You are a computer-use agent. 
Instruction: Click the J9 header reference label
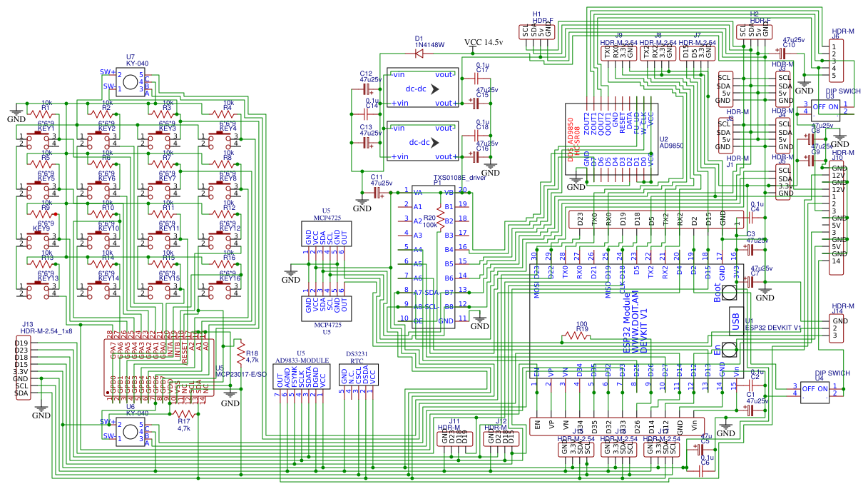[x=618, y=36]
